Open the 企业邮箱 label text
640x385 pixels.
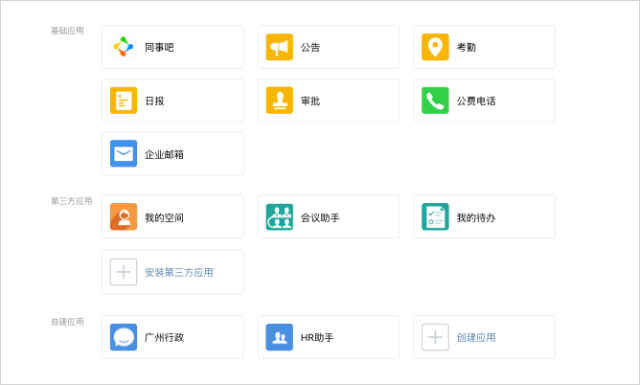pyautogui.click(x=164, y=154)
